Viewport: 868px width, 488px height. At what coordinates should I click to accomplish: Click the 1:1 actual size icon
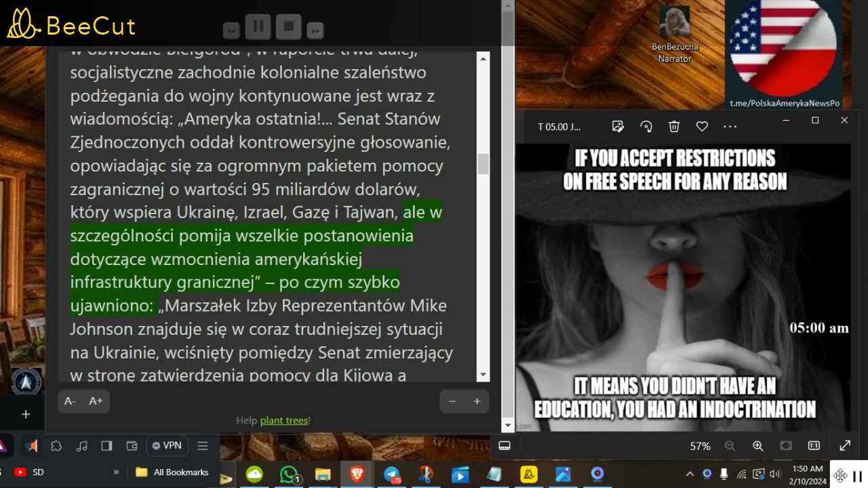814,445
